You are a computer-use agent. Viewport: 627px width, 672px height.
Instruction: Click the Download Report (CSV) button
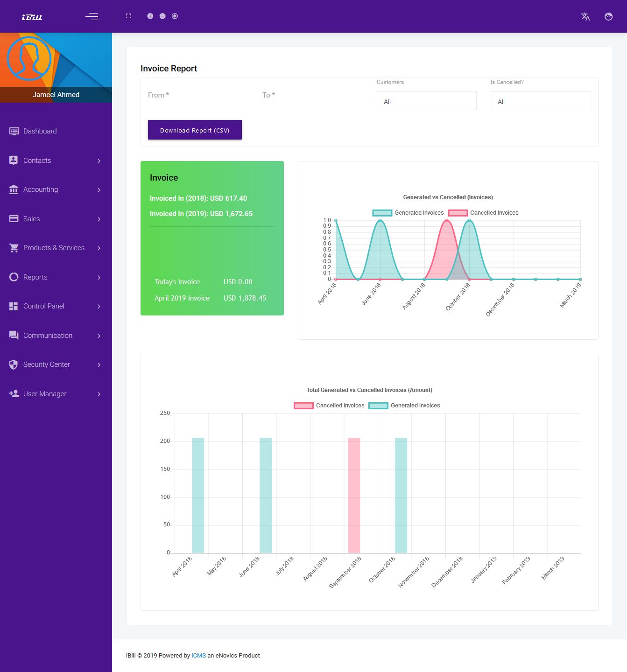[x=195, y=130]
